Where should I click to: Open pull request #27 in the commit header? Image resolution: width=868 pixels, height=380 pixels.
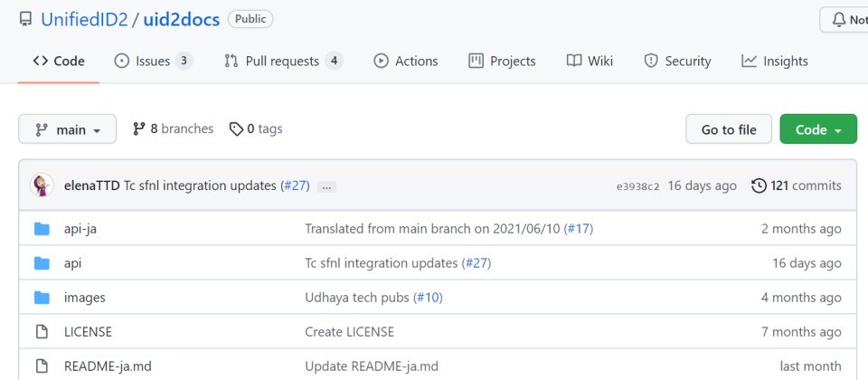point(295,185)
